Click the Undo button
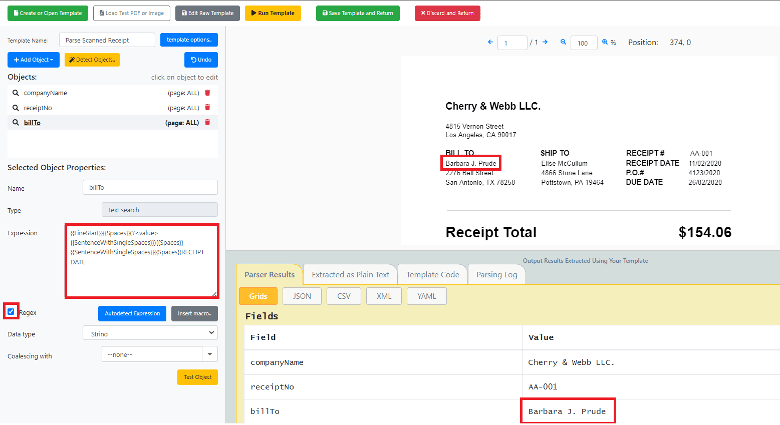This screenshot has height=425, width=780. tap(201, 60)
